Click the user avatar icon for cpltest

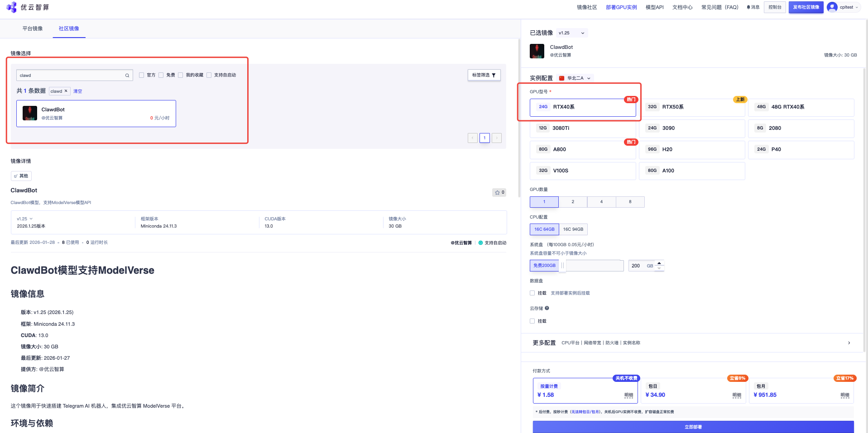832,7
